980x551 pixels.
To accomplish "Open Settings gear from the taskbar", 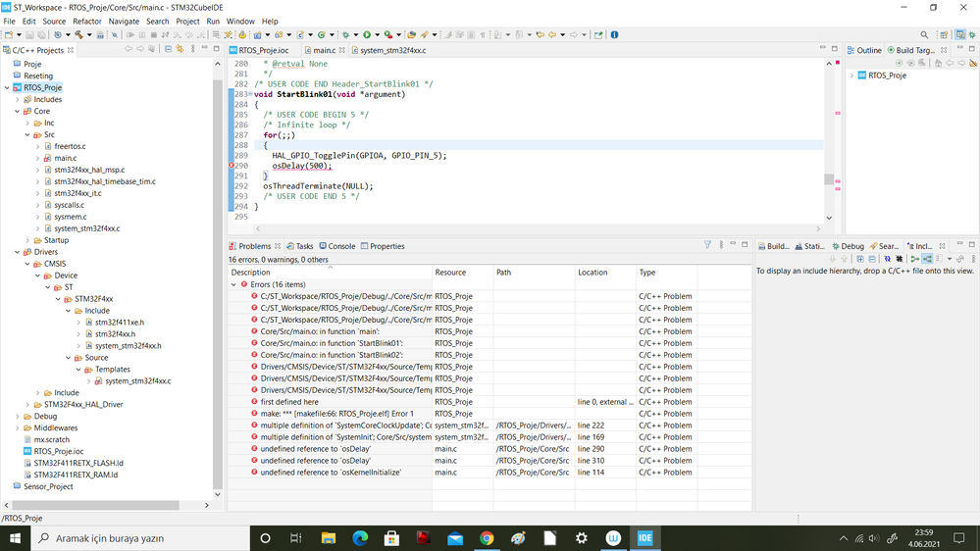I will pos(582,538).
